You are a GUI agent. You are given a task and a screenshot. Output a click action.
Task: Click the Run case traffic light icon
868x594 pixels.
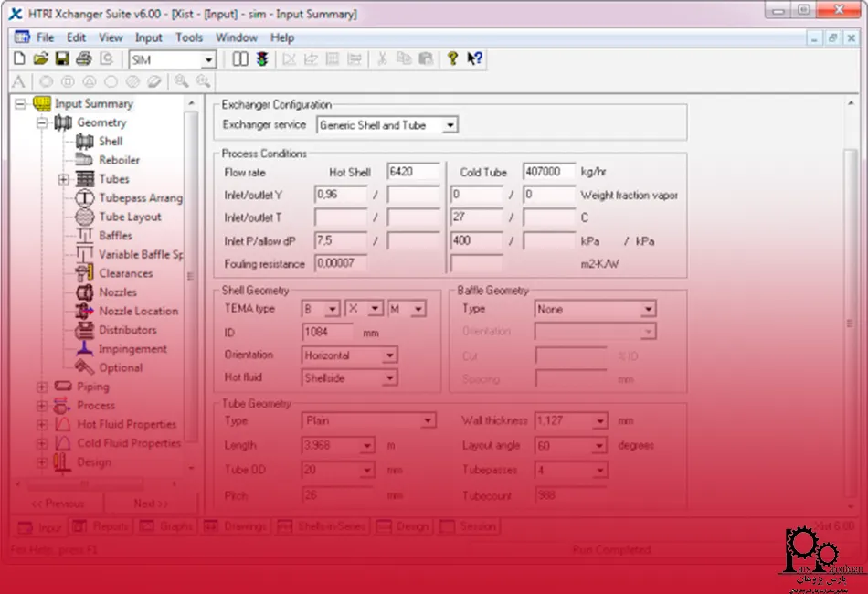[x=261, y=59]
